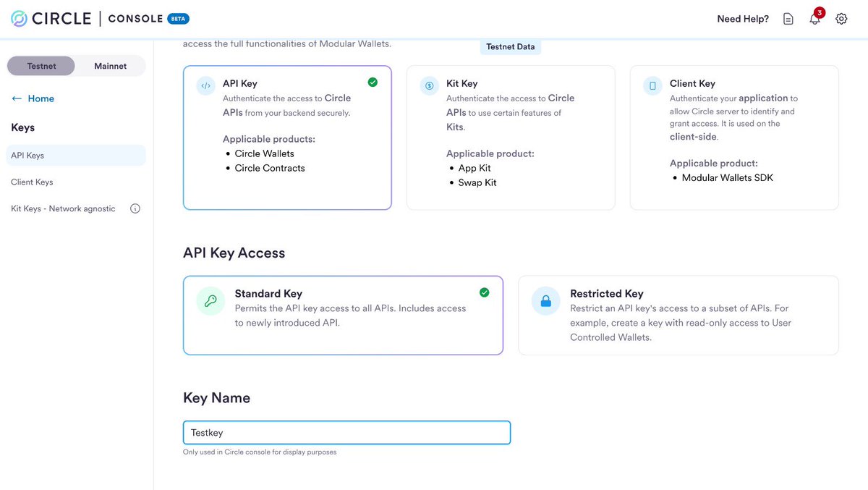Select the Kit Key card

(511, 138)
